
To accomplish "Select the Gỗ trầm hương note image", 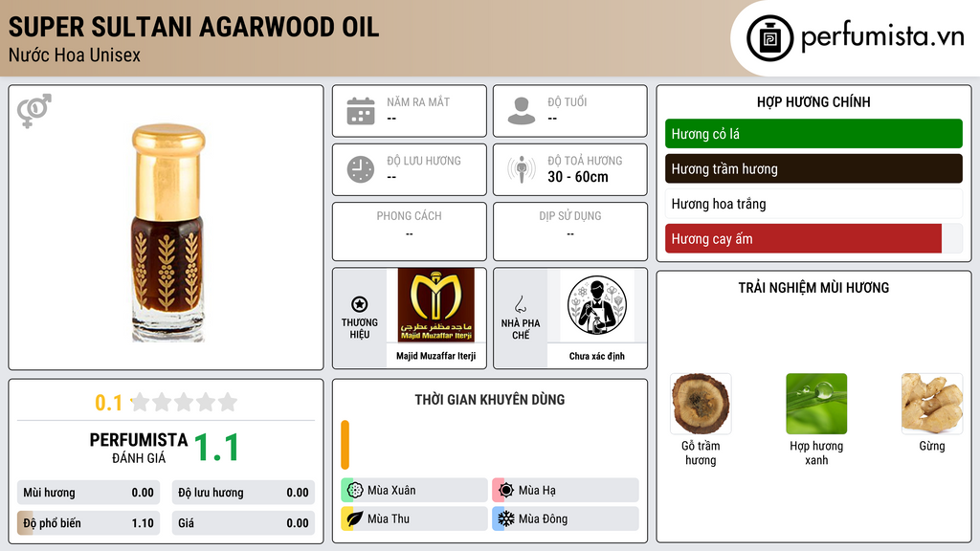I will click(x=701, y=404).
